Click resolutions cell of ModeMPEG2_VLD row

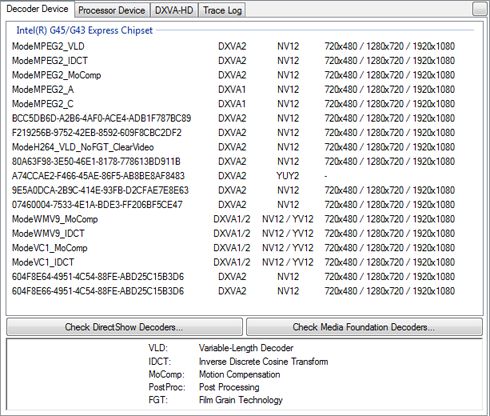390,46
